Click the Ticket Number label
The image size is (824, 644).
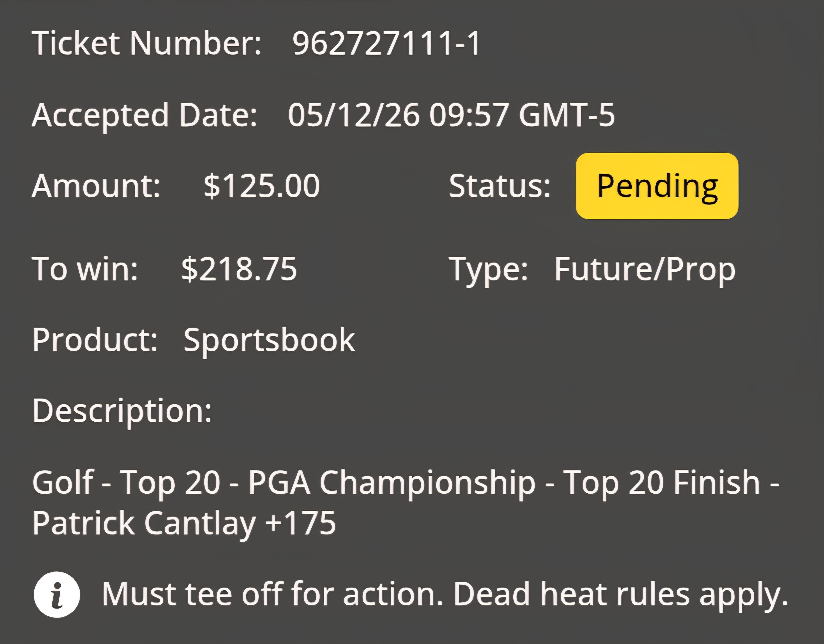click(146, 43)
